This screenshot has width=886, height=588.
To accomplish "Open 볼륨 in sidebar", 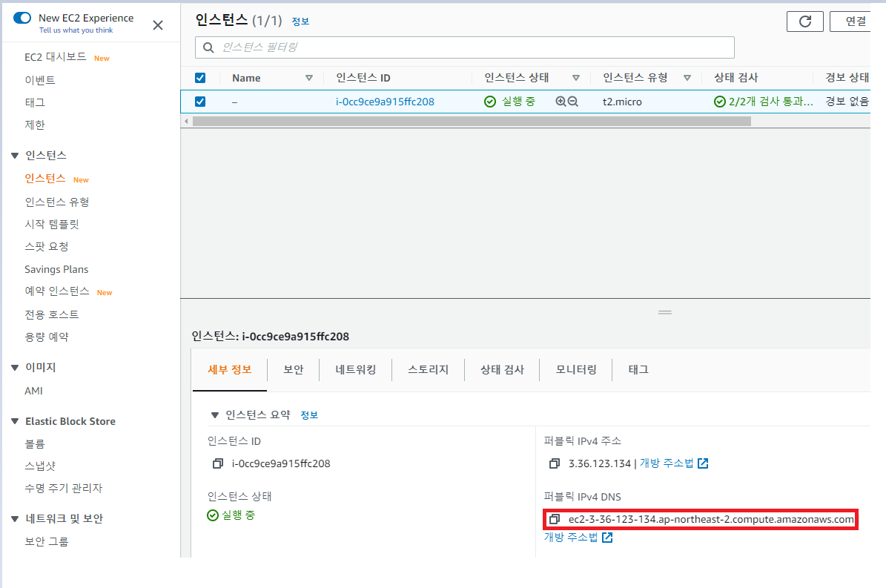I will 34,444.
